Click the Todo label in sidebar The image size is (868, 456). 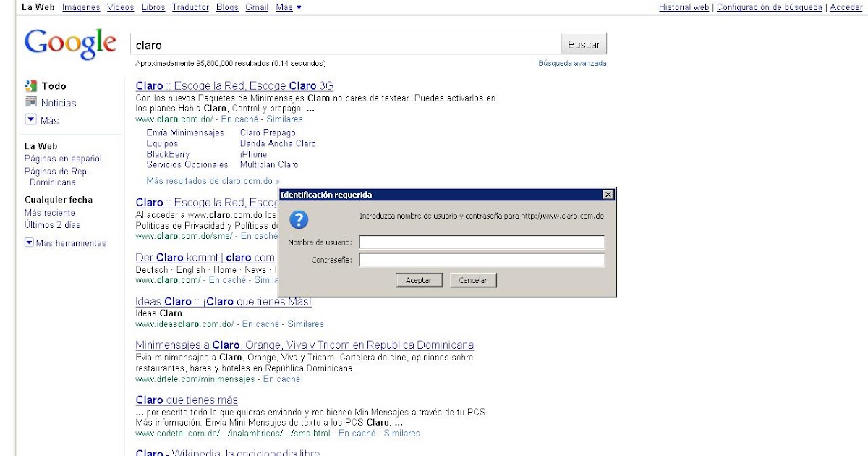[x=54, y=85]
